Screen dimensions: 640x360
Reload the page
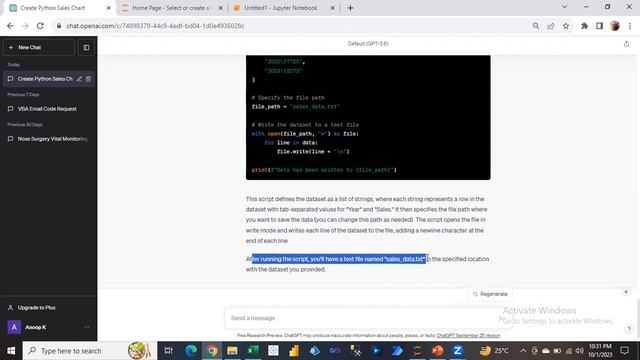40,26
